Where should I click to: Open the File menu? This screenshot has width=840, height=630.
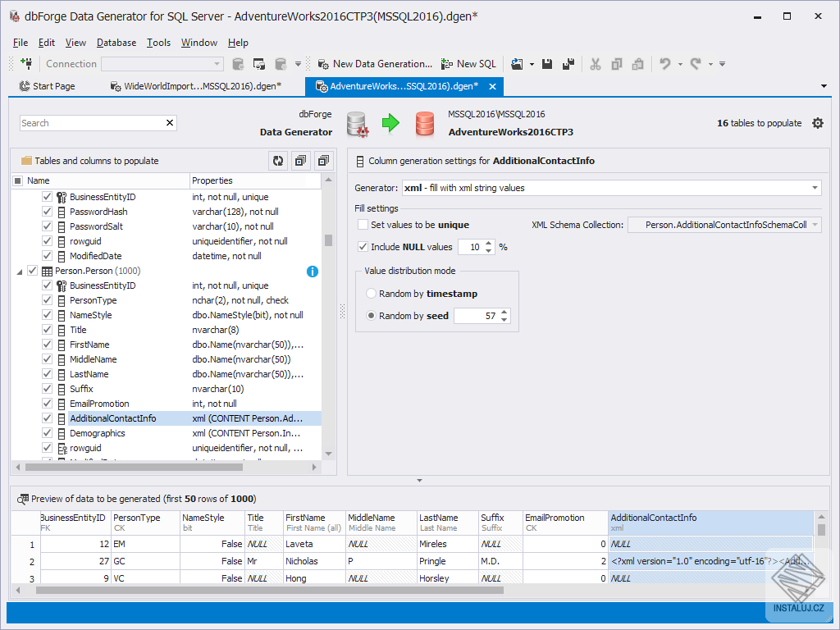(x=21, y=43)
